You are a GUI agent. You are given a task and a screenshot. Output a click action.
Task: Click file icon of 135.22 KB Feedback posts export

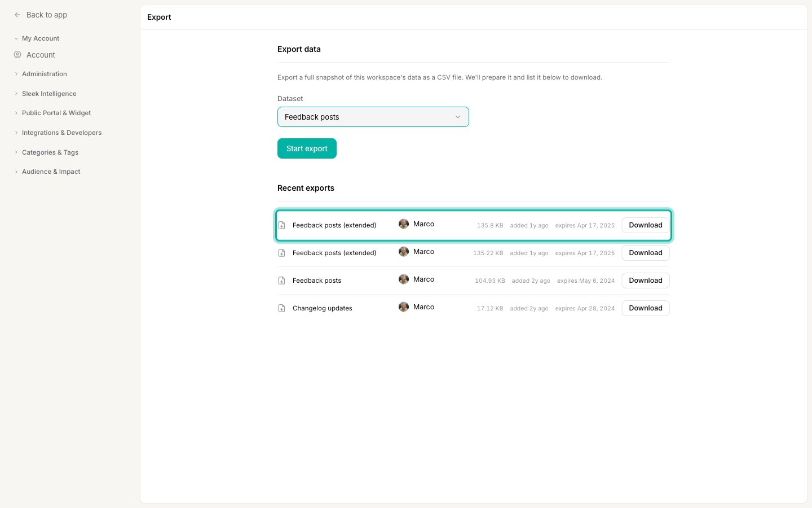[281, 253]
